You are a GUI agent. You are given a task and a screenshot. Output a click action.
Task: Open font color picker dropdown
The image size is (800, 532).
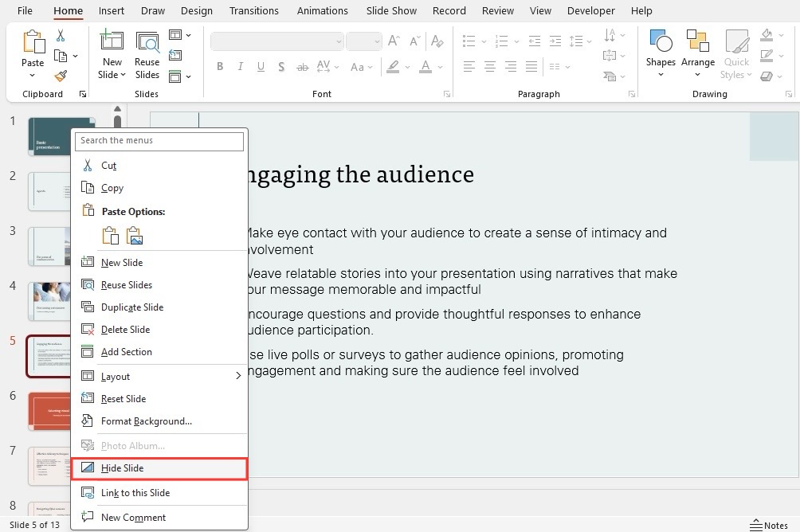[x=441, y=67]
